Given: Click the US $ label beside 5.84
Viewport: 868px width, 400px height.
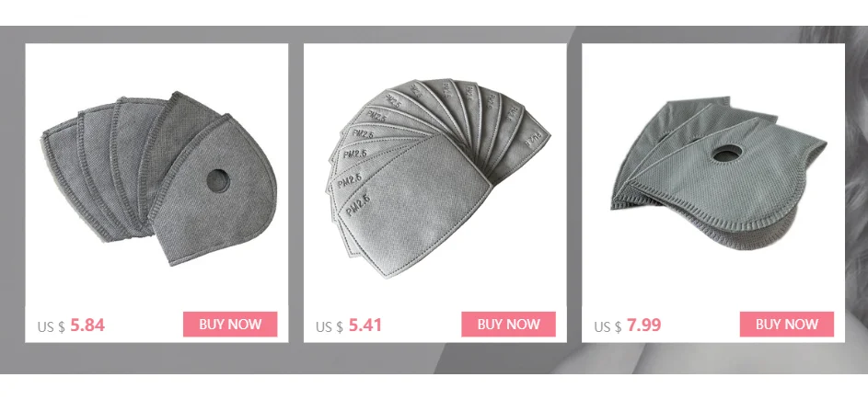Looking at the screenshot, I should coord(51,327).
